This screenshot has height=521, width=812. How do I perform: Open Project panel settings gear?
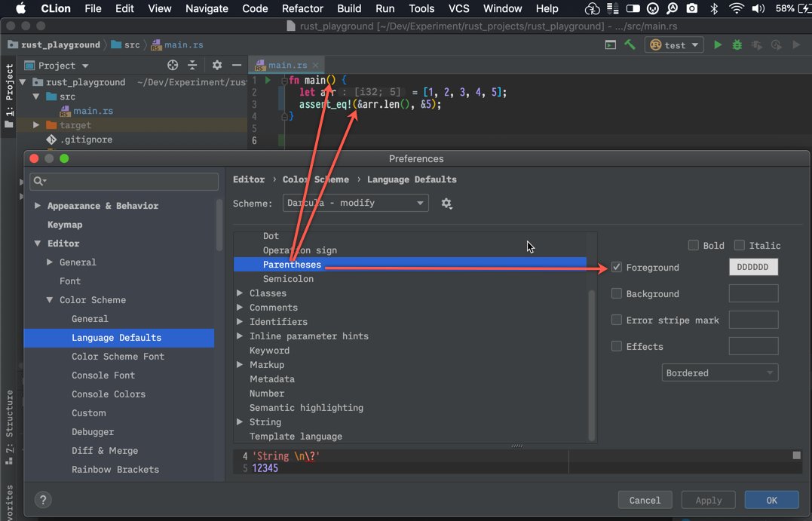[x=217, y=66]
